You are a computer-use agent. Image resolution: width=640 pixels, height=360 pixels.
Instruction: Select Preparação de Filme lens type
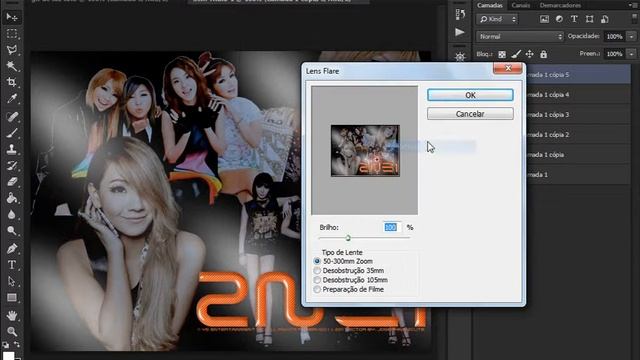point(317,289)
